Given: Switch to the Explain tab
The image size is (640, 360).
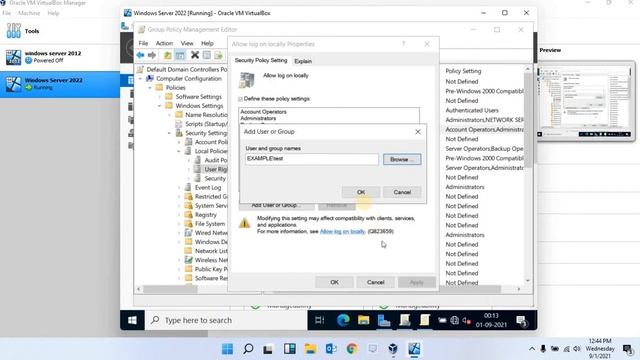Looking at the screenshot, I should coord(303,61).
